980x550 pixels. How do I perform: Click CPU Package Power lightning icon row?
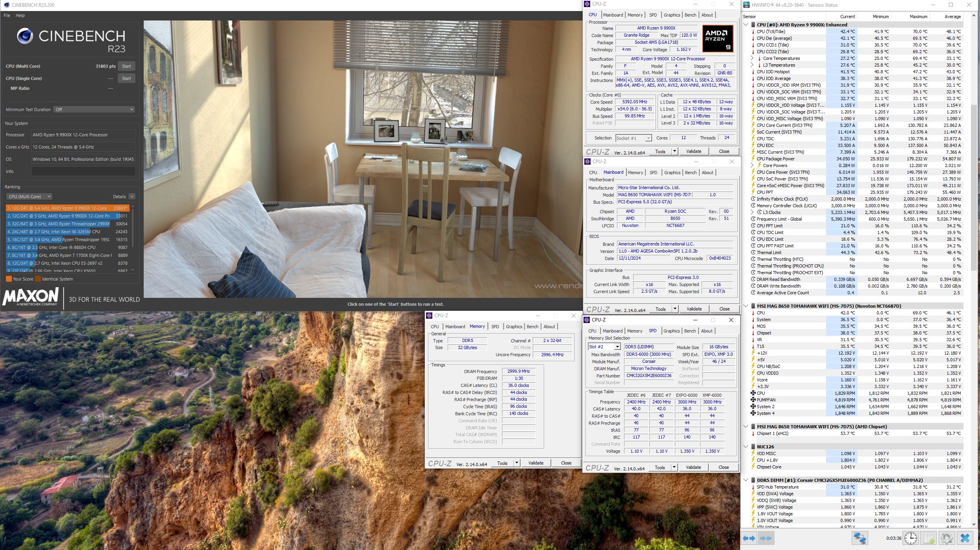tap(753, 159)
